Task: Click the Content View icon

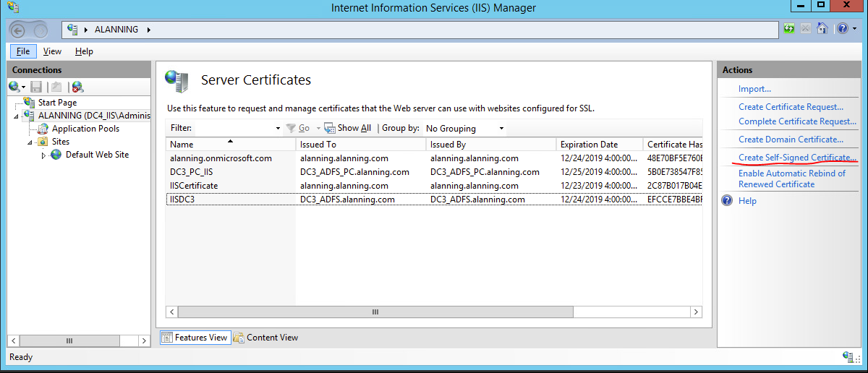Action: click(239, 338)
